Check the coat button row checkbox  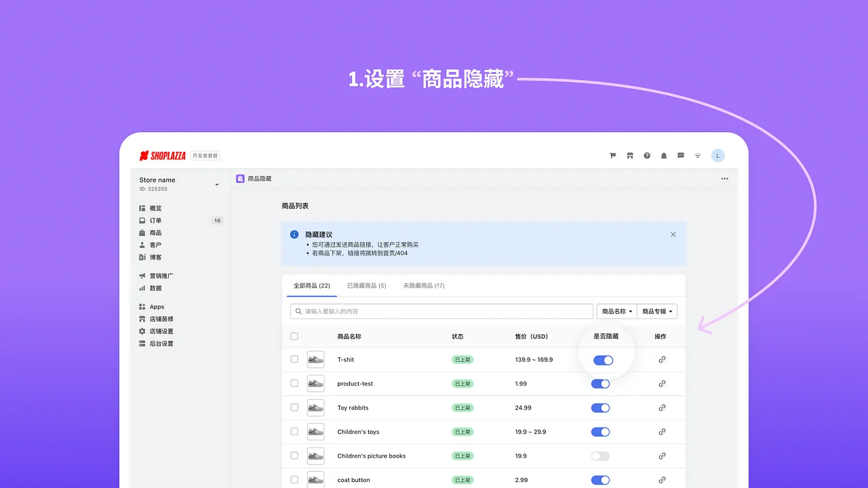pos(294,479)
